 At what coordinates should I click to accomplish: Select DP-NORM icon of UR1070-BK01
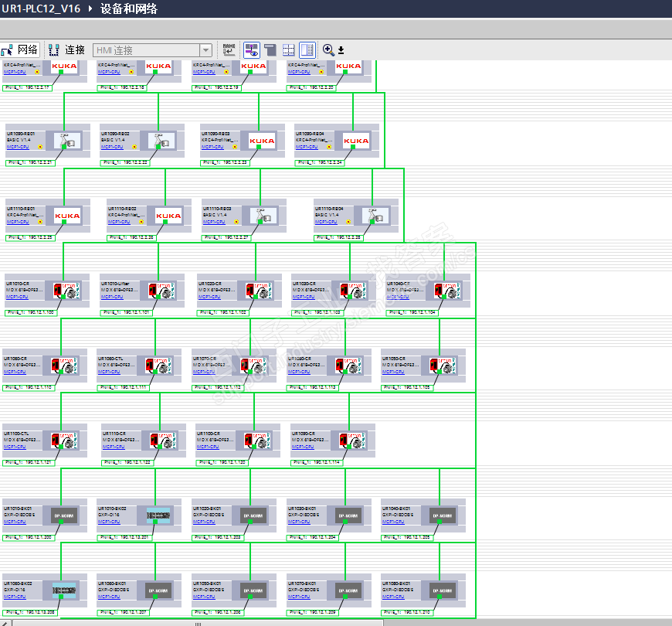pyautogui.click(x=348, y=591)
